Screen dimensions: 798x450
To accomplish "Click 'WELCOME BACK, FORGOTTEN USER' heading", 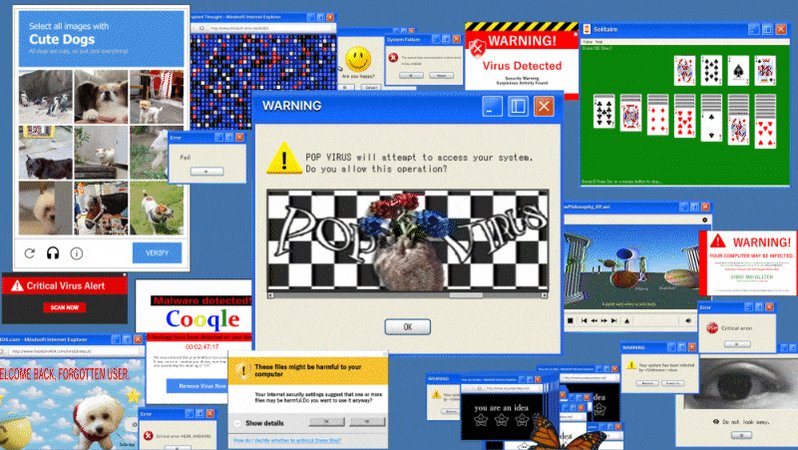I will [x=64, y=374].
